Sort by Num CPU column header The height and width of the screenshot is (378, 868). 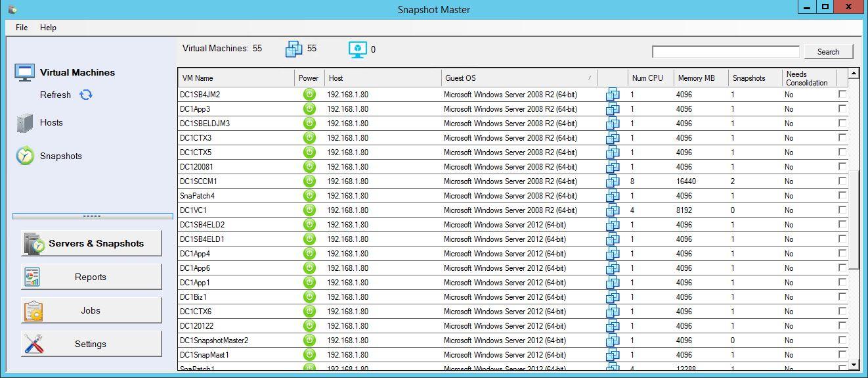[651, 78]
